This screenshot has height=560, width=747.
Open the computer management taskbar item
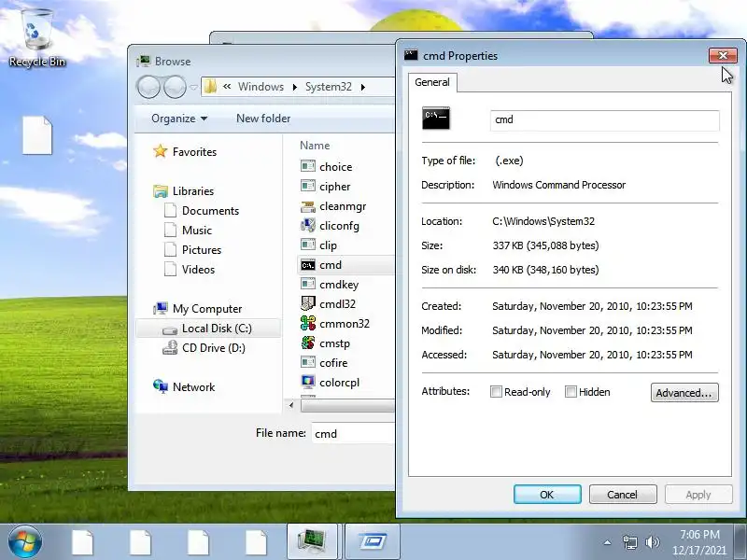tap(312, 541)
